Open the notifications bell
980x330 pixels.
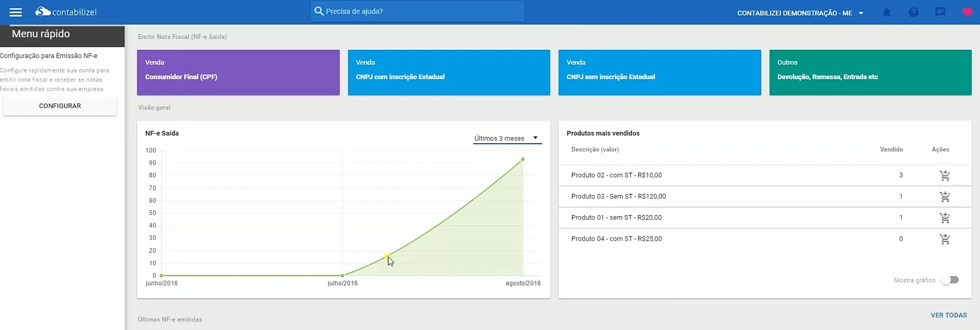[887, 12]
